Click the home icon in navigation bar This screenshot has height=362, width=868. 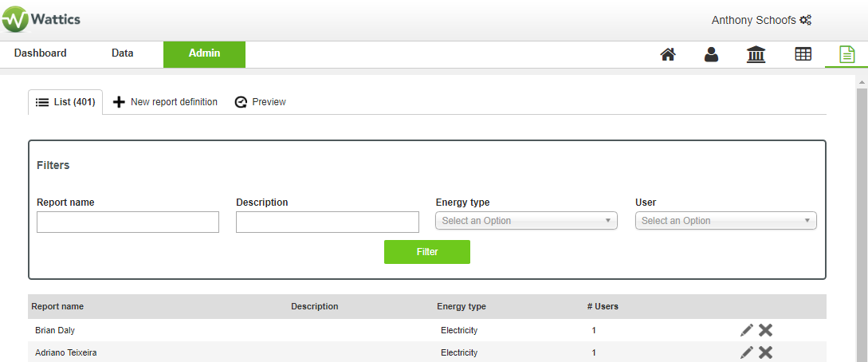coord(668,54)
